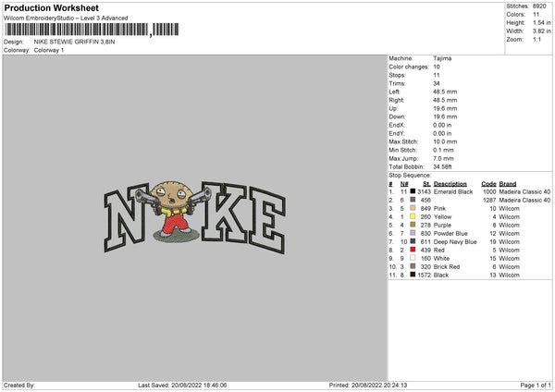Click the Min Stitch value 0.1 mm
555x392 pixels.
(x=443, y=150)
